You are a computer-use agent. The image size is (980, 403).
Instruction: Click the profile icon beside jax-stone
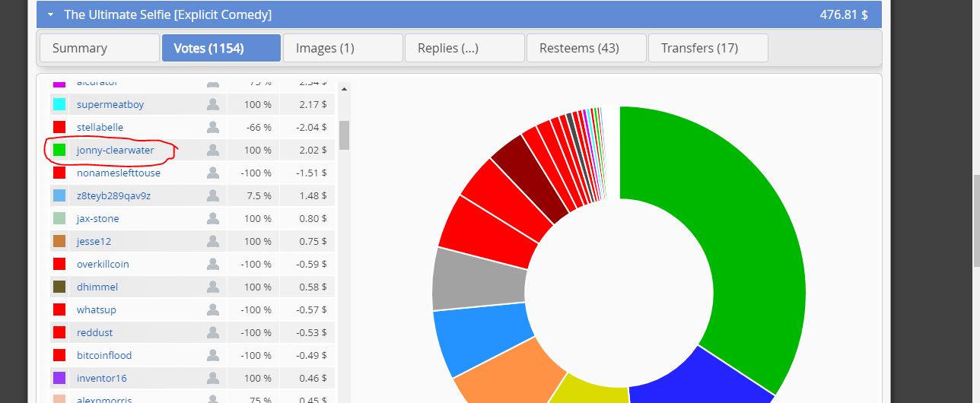[x=213, y=218]
